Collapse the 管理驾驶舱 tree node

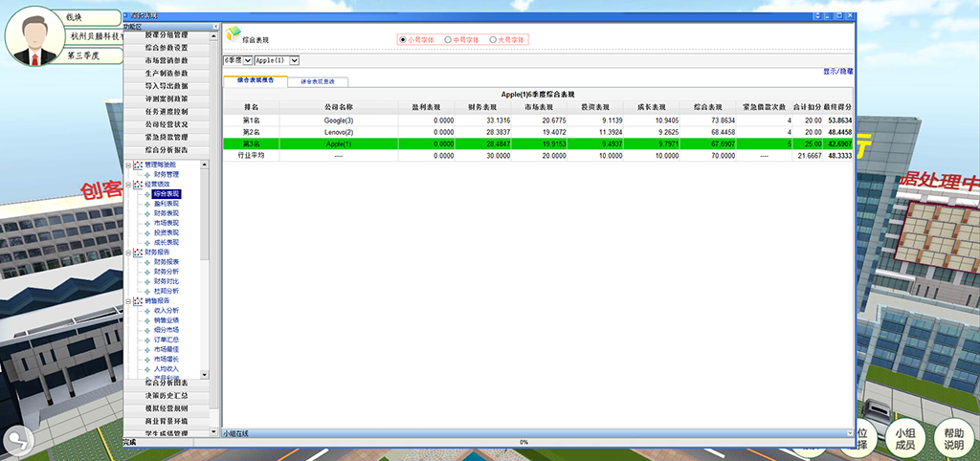click(128, 165)
